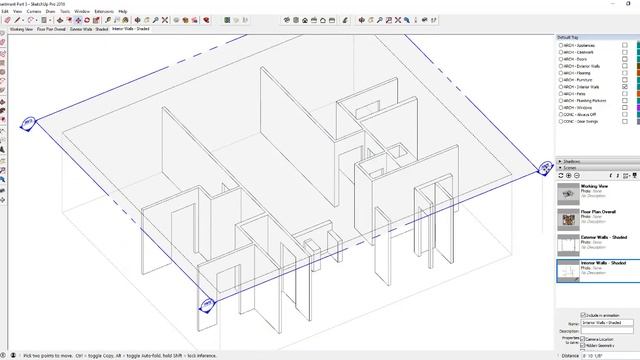This screenshot has height=360, width=640.
Task: Switch to Floor Plan Overall scene tab
Action: click(x=51, y=29)
